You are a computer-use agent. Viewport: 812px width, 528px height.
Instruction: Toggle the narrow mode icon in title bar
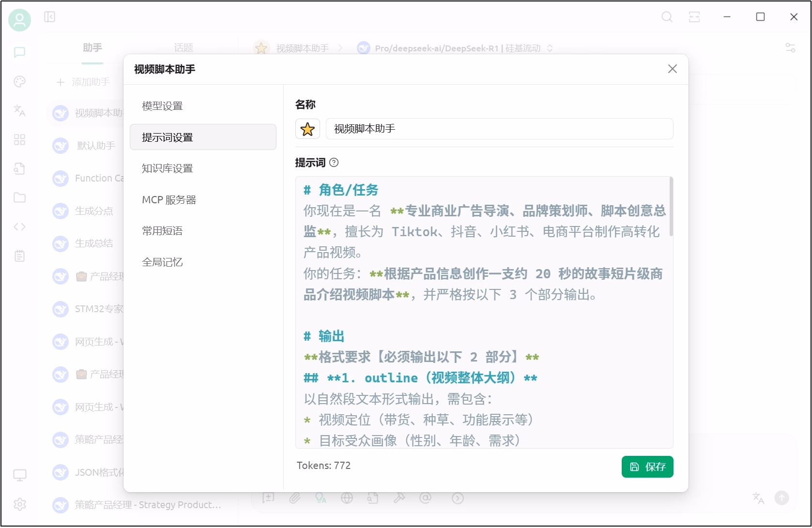coord(694,17)
